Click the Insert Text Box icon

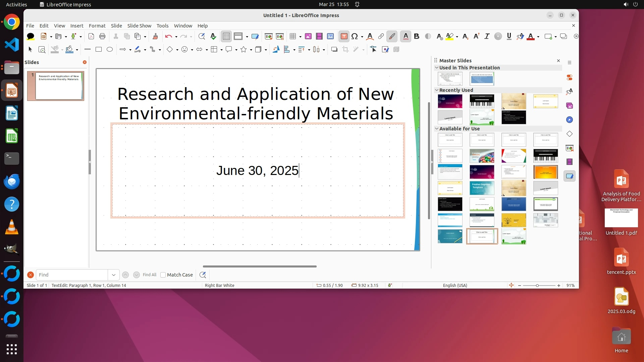pos(344,36)
